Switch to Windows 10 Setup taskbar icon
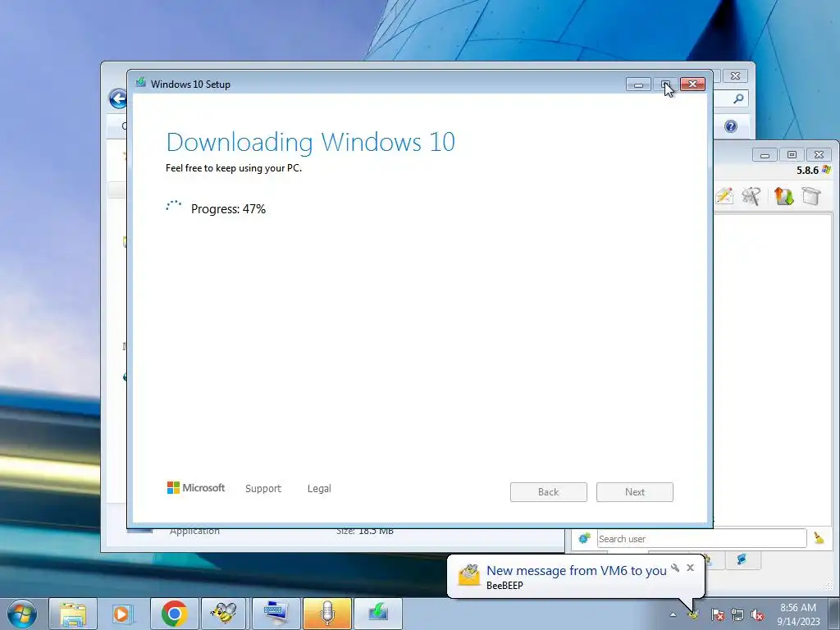 pos(378,614)
